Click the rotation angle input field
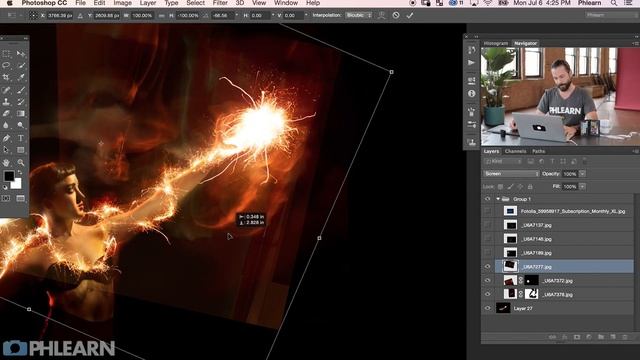640x360 pixels. point(222,16)
